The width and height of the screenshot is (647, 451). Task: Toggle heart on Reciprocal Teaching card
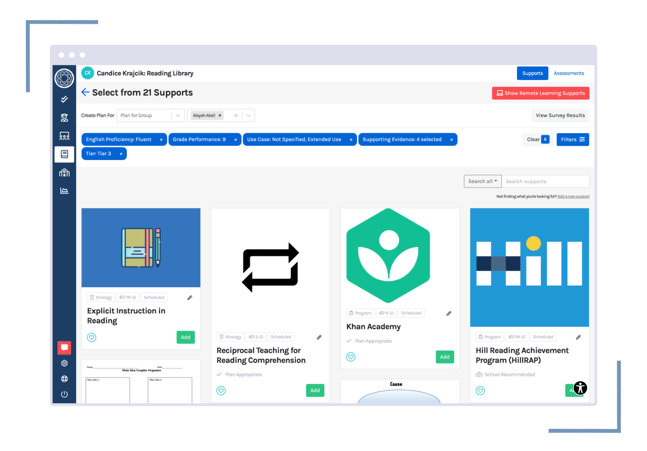(x=221, y=390)
